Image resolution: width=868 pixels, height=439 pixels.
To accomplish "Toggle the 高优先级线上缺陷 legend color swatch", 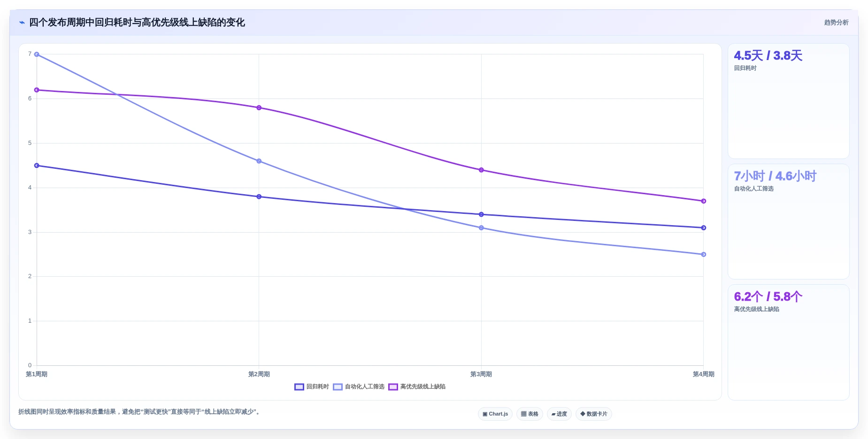I will click(393, 387).
